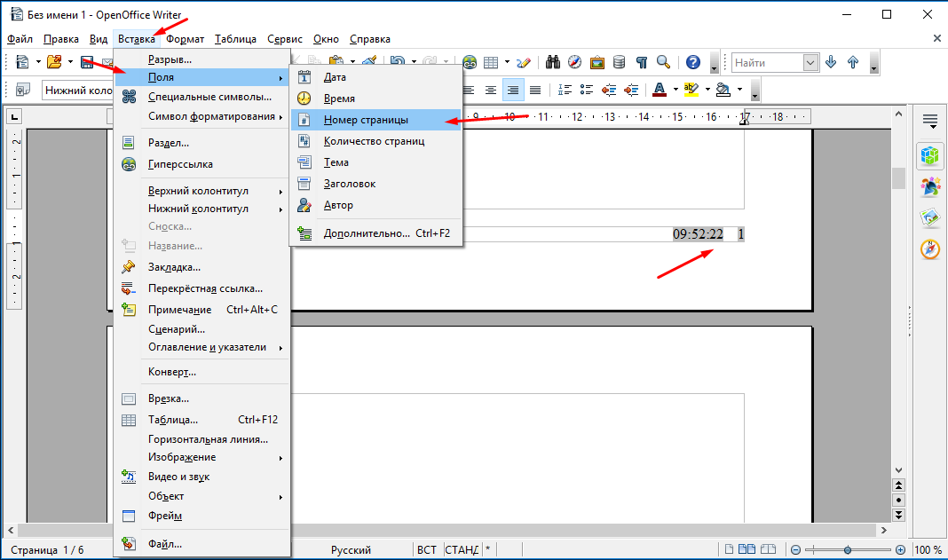Switch to book view layout
948x560 pixels.
(768, 549)
